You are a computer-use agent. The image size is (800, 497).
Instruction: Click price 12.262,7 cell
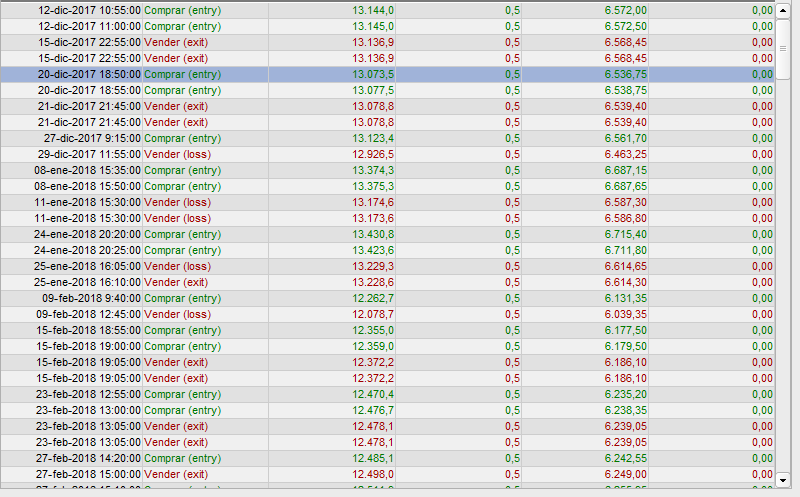(x=373, y=298)
